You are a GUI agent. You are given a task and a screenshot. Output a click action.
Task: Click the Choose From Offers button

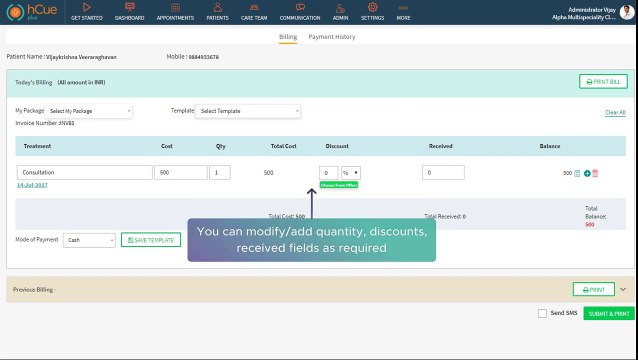point(339,185)
